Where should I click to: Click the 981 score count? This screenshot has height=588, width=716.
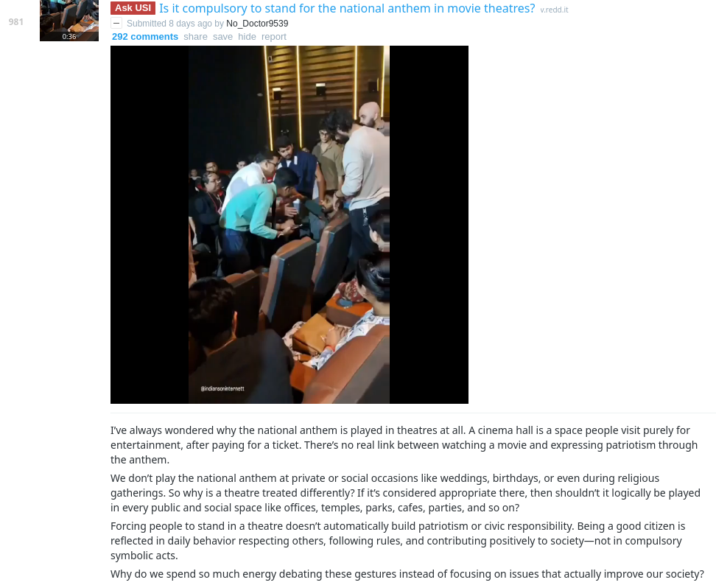click(16, 21)
